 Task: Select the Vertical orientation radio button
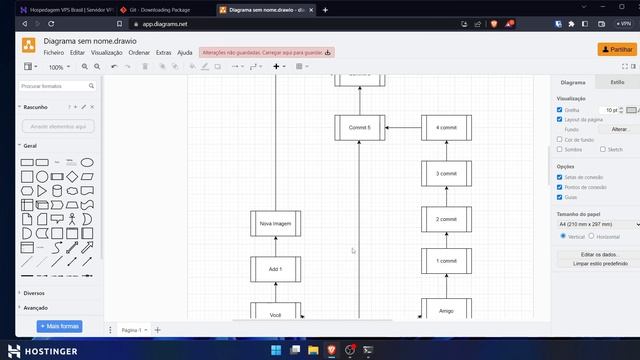click(563, 236)
